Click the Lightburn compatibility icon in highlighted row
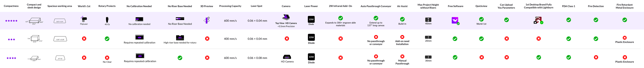This screenshot has height=68, width=644. click(x=538, y=20)
